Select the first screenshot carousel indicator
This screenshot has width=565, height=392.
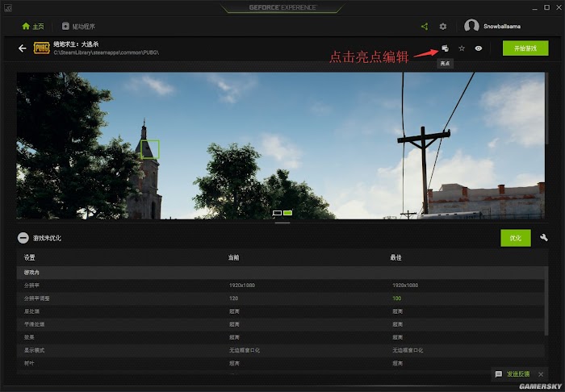click(277, 213)
